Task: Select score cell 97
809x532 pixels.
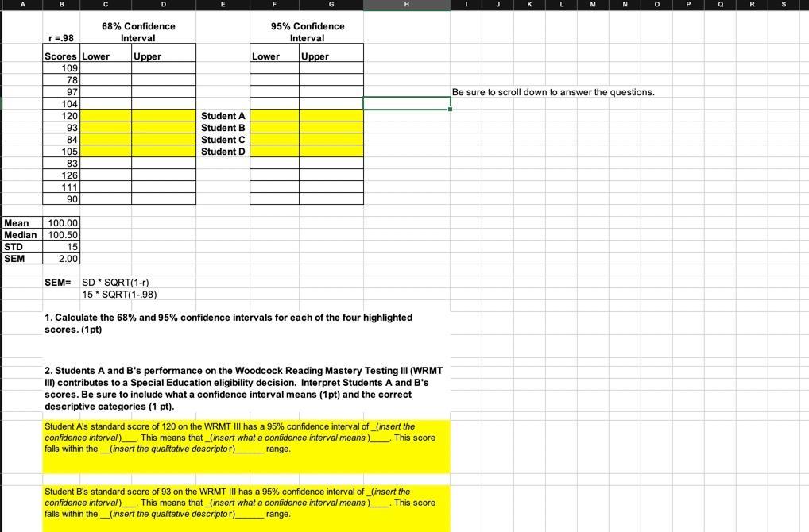Action: [x=61, y=92]
